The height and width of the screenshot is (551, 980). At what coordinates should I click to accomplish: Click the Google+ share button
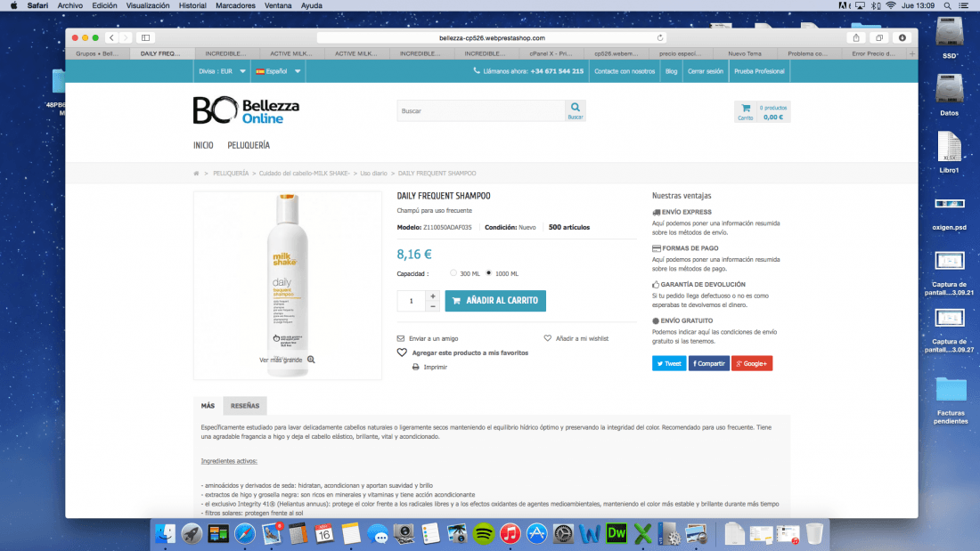click(752, 363)
